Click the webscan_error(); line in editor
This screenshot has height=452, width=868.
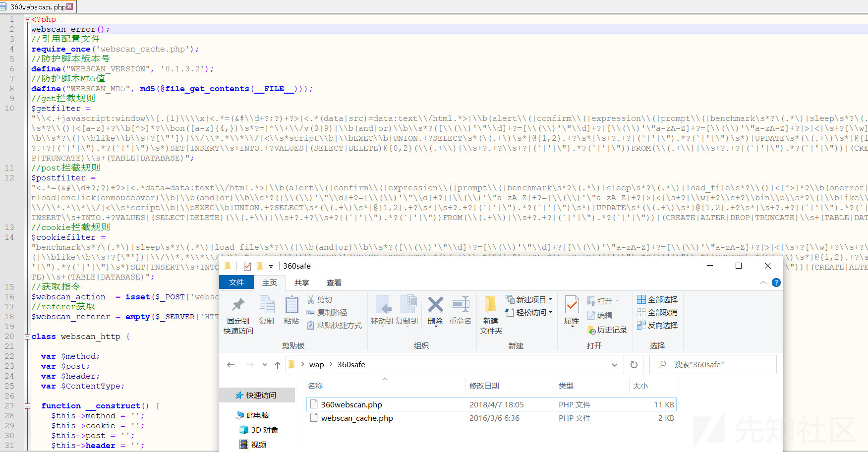pyautogui.click(x=70, y=29)
